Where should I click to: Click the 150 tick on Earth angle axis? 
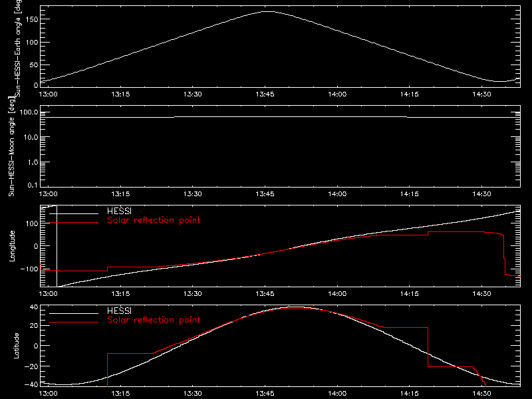31,19
